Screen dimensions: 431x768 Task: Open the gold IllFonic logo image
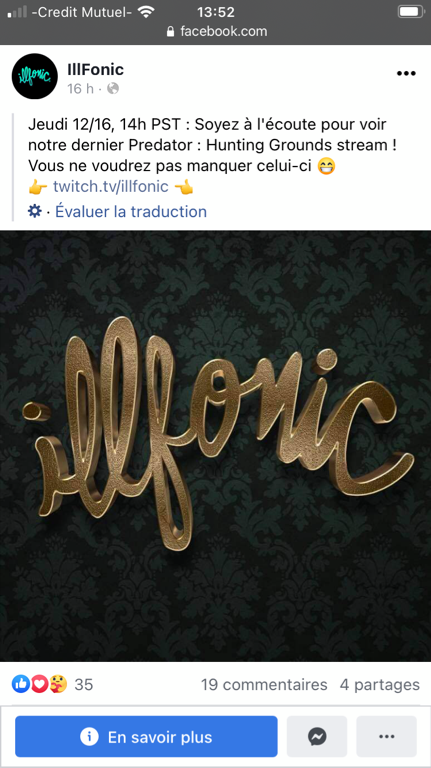point(216,446)
